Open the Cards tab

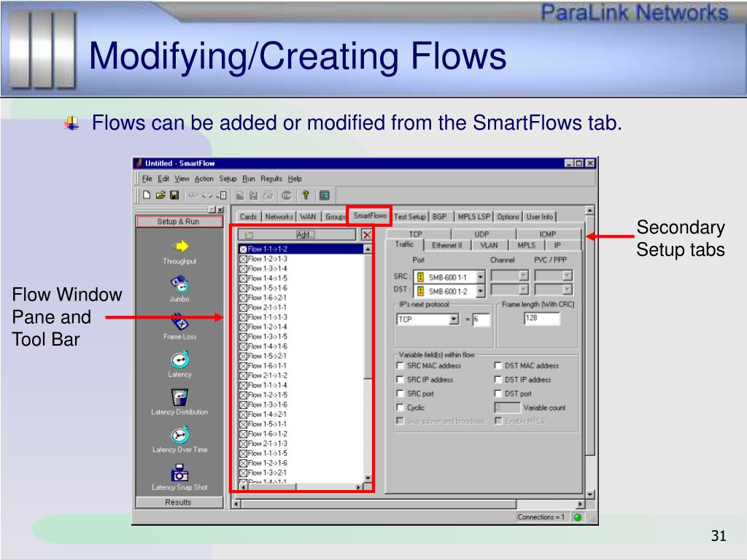coord(248,217)
